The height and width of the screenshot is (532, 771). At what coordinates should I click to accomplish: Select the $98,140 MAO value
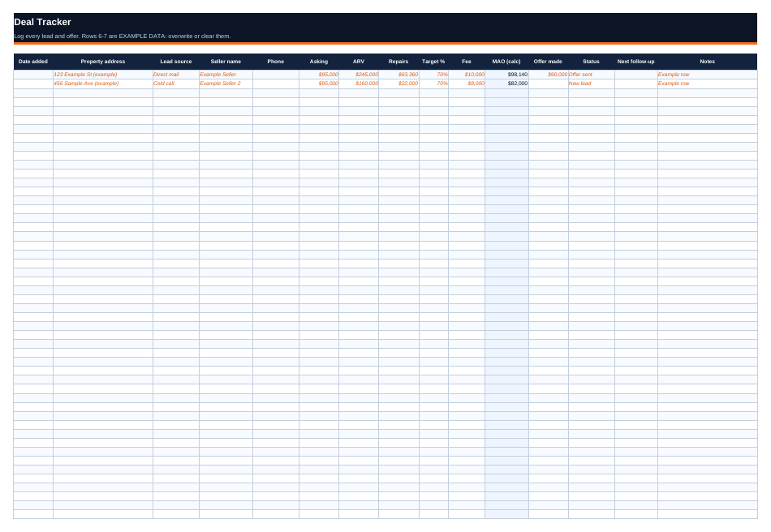point(506,75)
